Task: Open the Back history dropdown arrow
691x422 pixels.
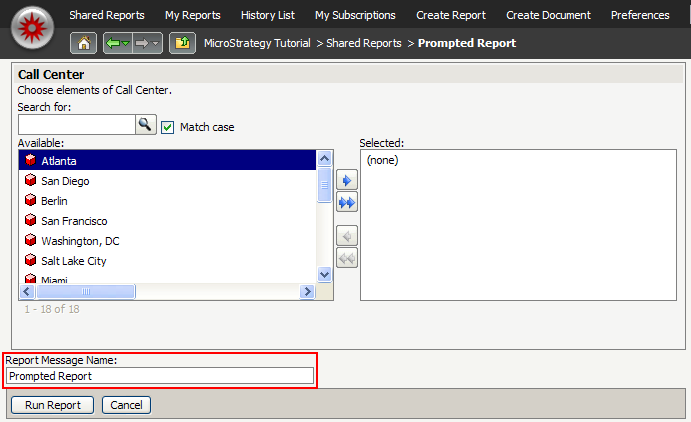Action: pos(126,43)
